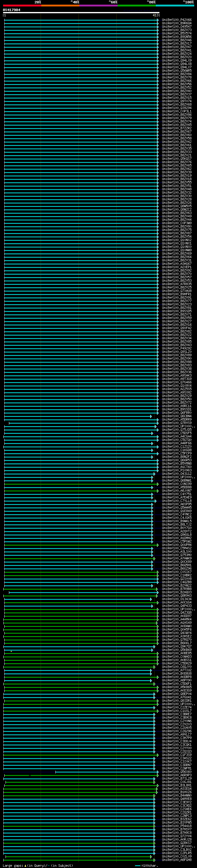Open the UniRef100_A7EAE9 entry
This screenshot has width=197, height=868.
[176, 497]
